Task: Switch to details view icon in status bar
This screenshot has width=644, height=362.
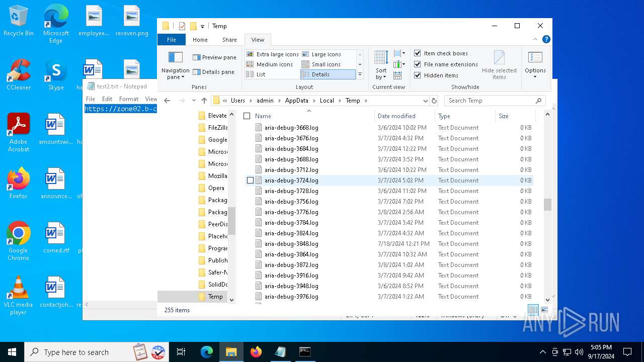Action: (x=533, y=310)
